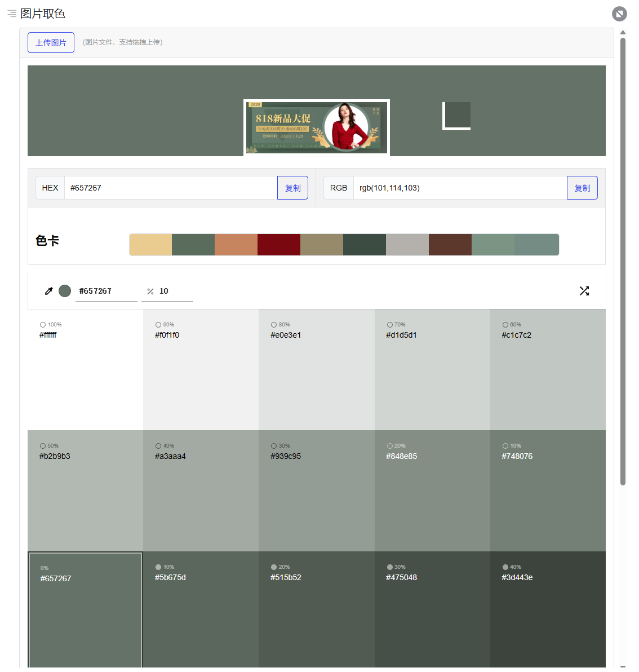The height and width of the screenshot is (672, 639).
Task: Select the 30% shade radio #475048
Action: point(390,567)
